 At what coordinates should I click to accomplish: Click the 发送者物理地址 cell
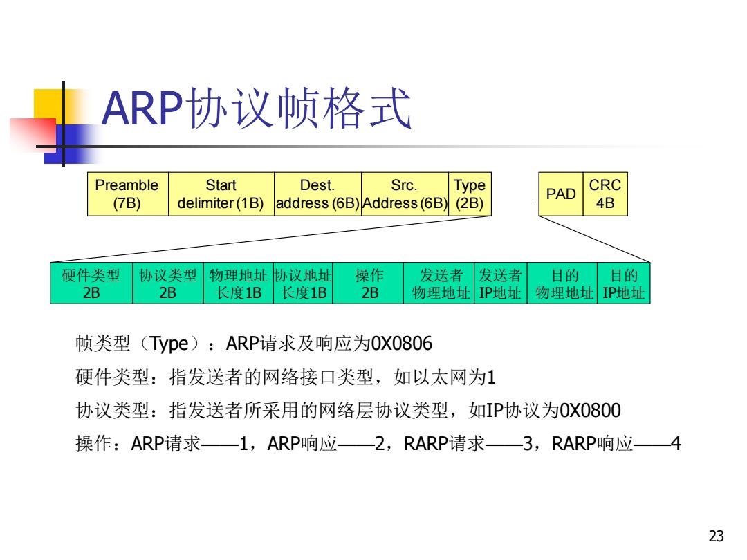pos(439,283)
